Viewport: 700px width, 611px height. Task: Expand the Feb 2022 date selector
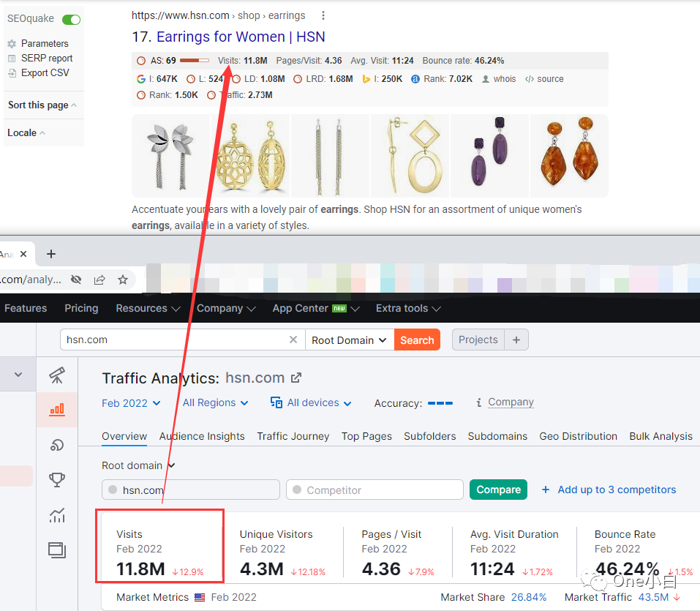point(131,402)
